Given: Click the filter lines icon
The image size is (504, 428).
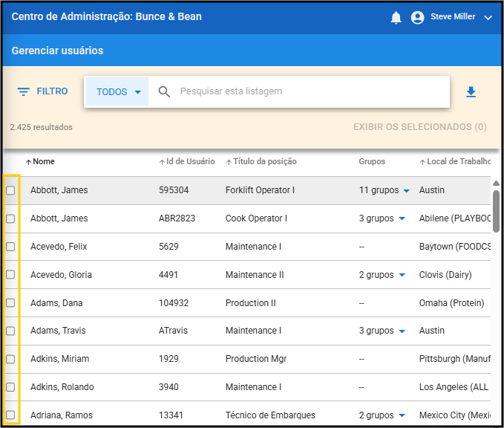Looking at the screenshot, I should point(24,92).
